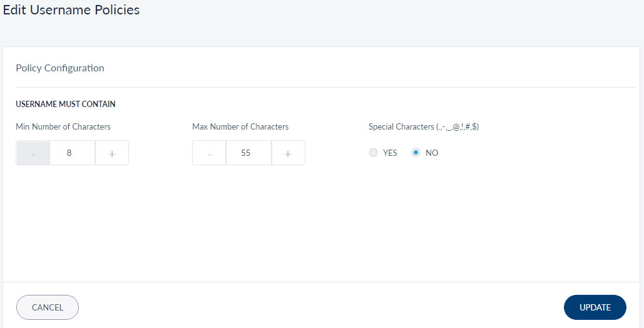Viewport: 644px width, 328px height.
Task: Increase the Min Number of Characters value
Action: pyautogui.click(x=112, y=153)
